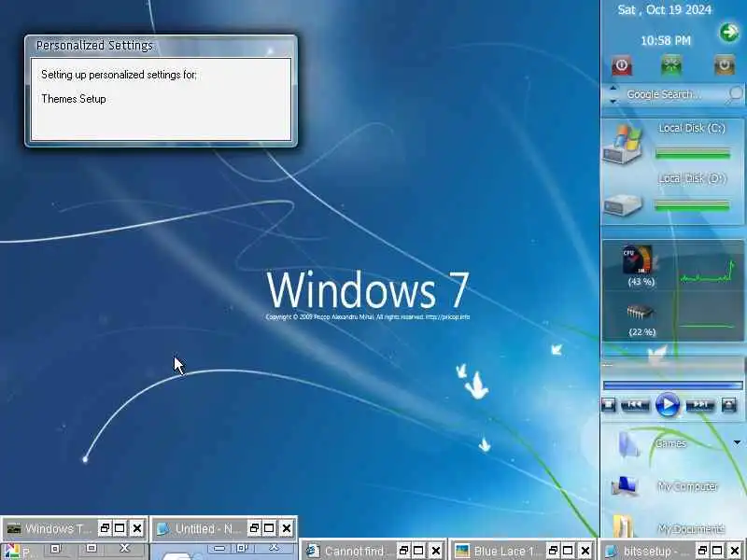Screen dimensions: 747x560
Task: Click the green restart icon in sidebar
Action: (x=671, y=65)
